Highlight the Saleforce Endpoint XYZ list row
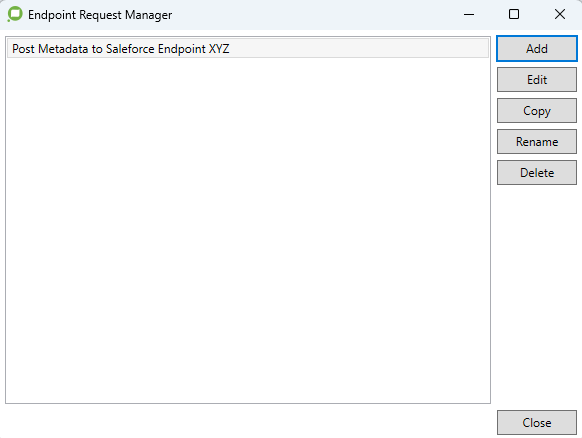 248,49
